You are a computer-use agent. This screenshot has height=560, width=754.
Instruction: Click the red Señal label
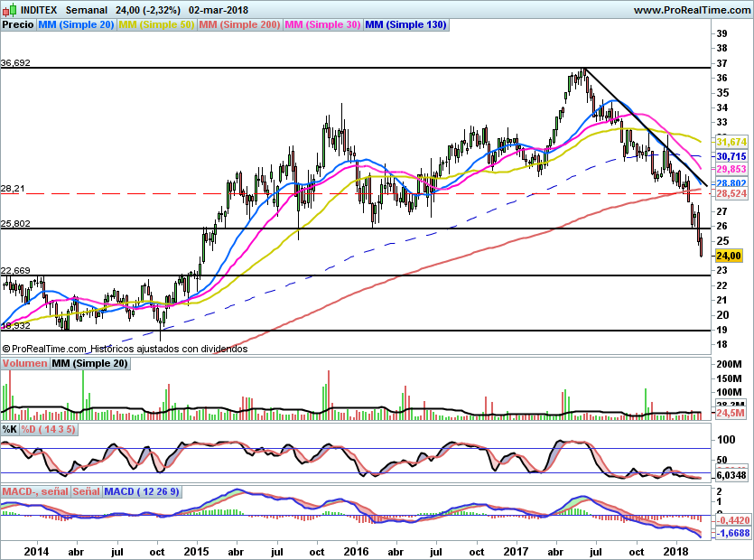[87, 491]
